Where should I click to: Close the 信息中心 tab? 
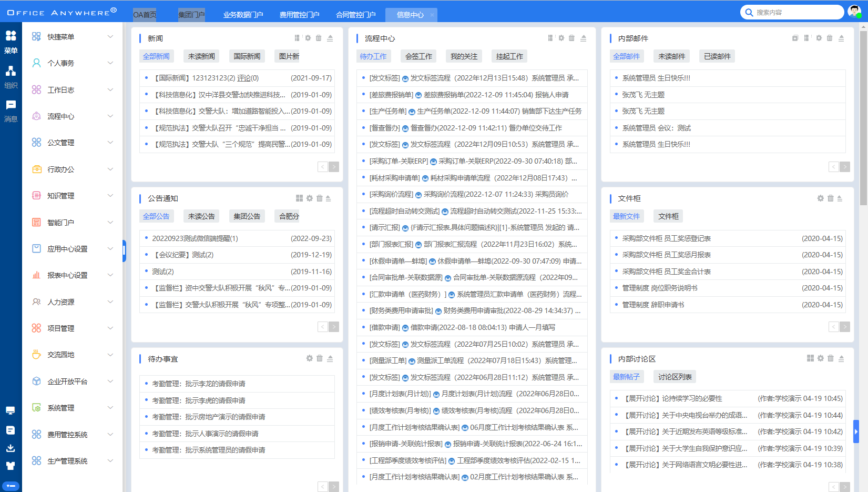pyautogui.click(x=432, y=15)
